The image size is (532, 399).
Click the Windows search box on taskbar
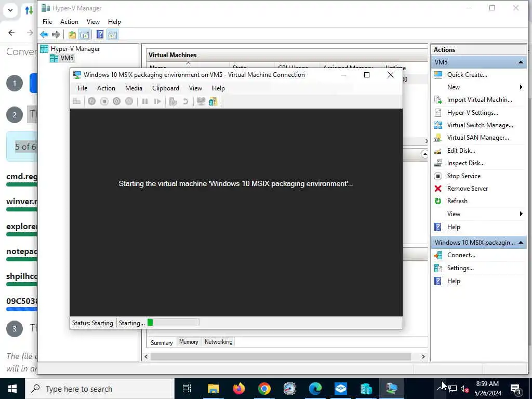99,389
